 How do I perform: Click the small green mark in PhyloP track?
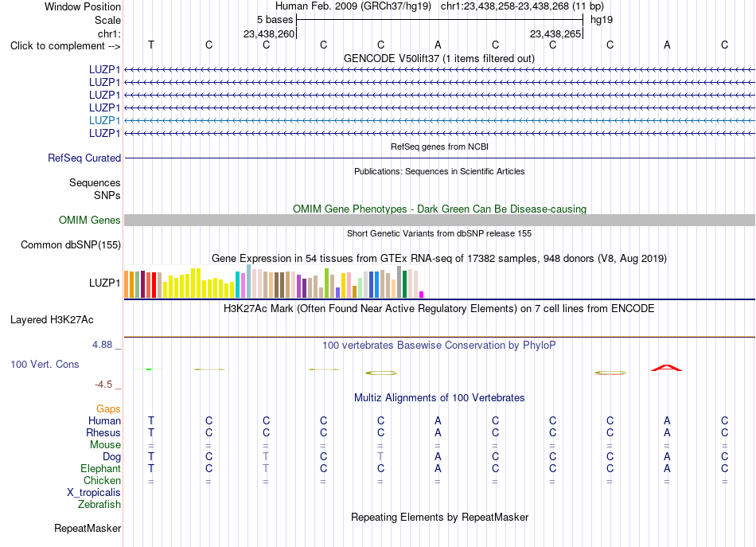(149, 369)
